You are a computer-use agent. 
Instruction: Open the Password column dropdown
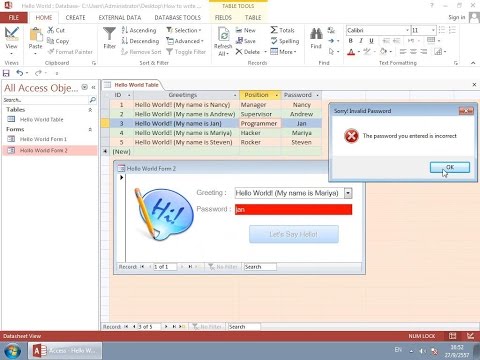317,95
